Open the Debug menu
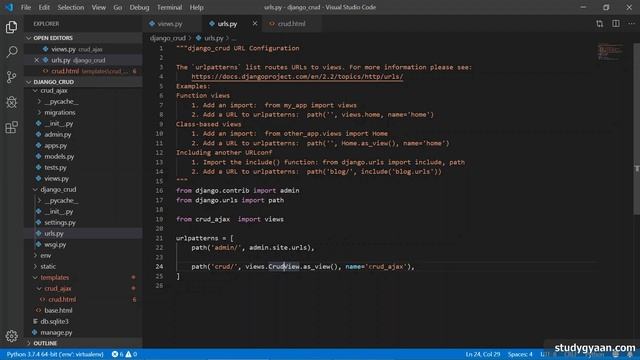 pos(139,7)
